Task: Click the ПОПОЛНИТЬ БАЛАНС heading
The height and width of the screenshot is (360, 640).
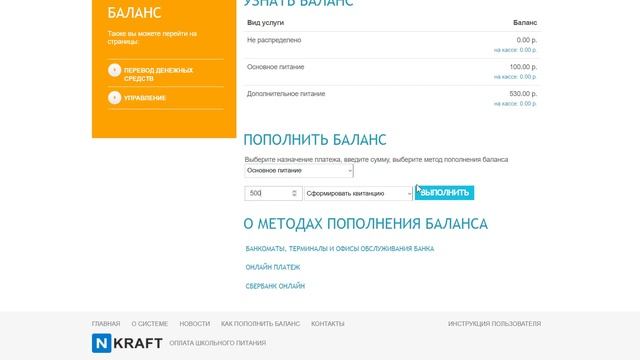Action: pos(315,140)
